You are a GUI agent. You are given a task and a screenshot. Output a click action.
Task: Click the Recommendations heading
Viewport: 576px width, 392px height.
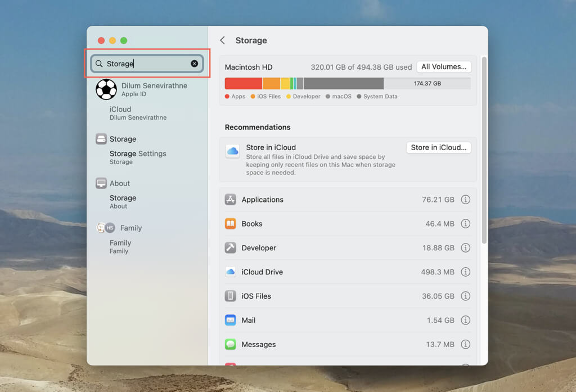tap(258, 127)
